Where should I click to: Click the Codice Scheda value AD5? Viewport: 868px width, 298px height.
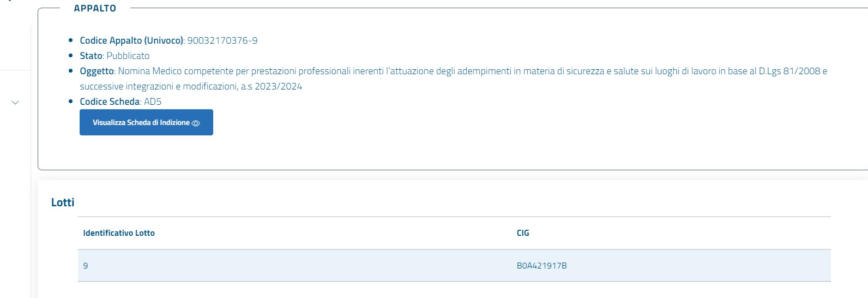pos(153,102)
